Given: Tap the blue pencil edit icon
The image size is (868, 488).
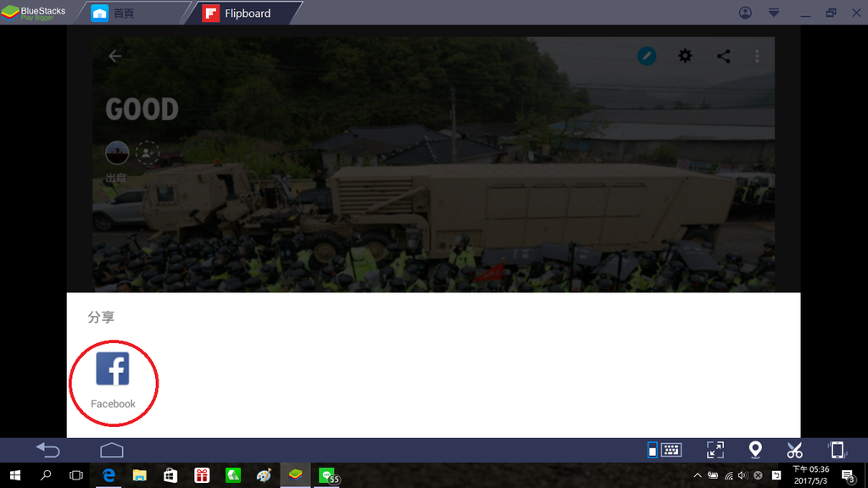Looking at the screenshot, I should (x=647, y=56).
